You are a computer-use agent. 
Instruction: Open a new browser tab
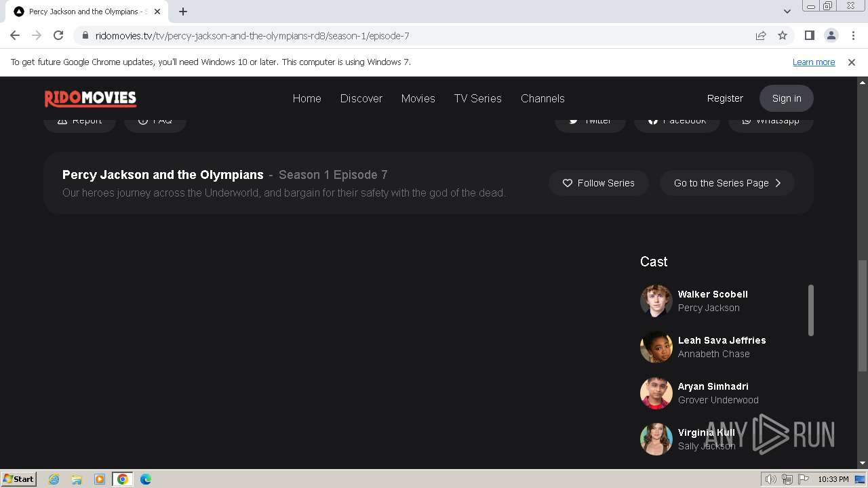tap(183, 12)
